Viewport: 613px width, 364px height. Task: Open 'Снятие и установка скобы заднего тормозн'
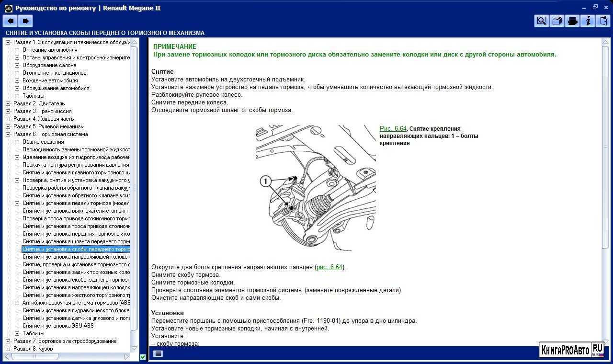[x=76, y=280]
